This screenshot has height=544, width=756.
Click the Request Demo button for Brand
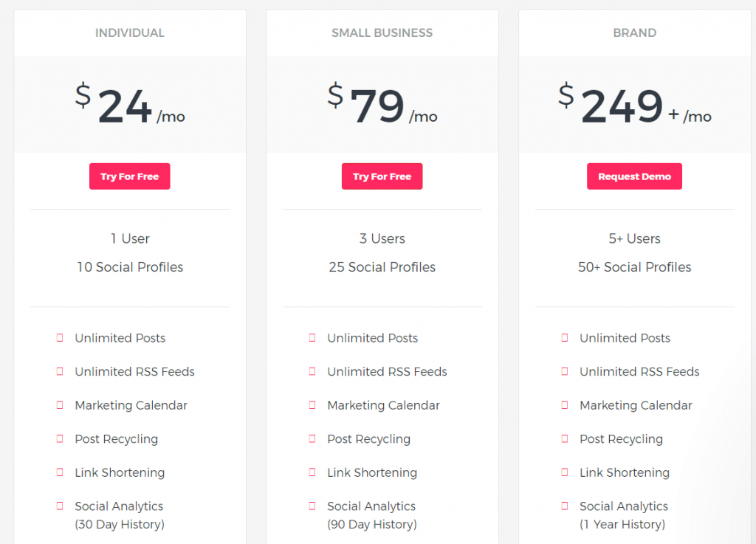point(634,176)
